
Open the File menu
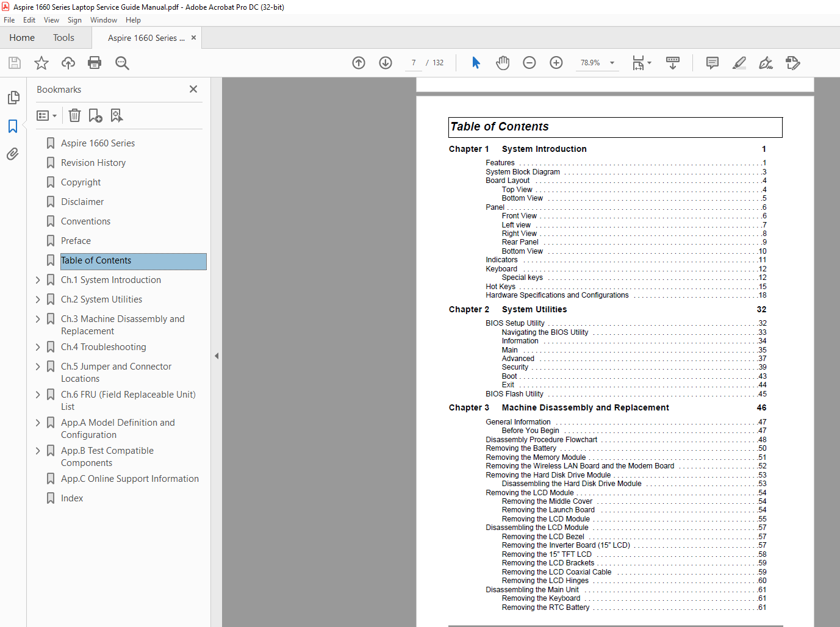(9, 20)
